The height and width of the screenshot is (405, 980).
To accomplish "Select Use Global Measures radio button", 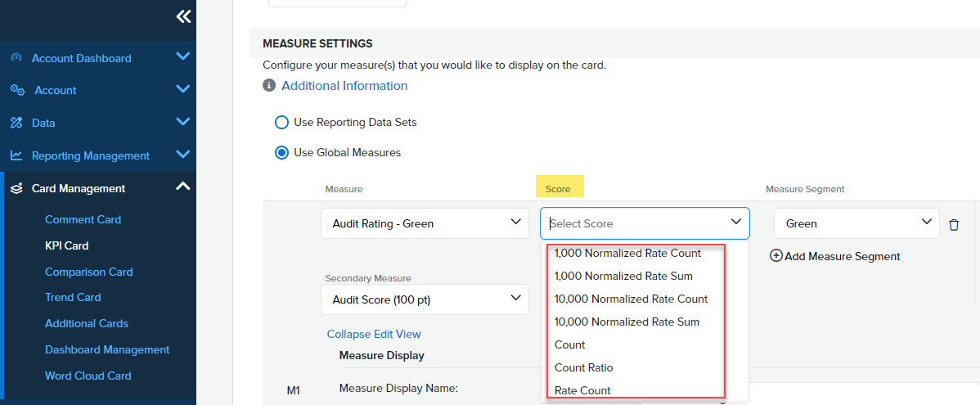I will click(x=281, y=152).
